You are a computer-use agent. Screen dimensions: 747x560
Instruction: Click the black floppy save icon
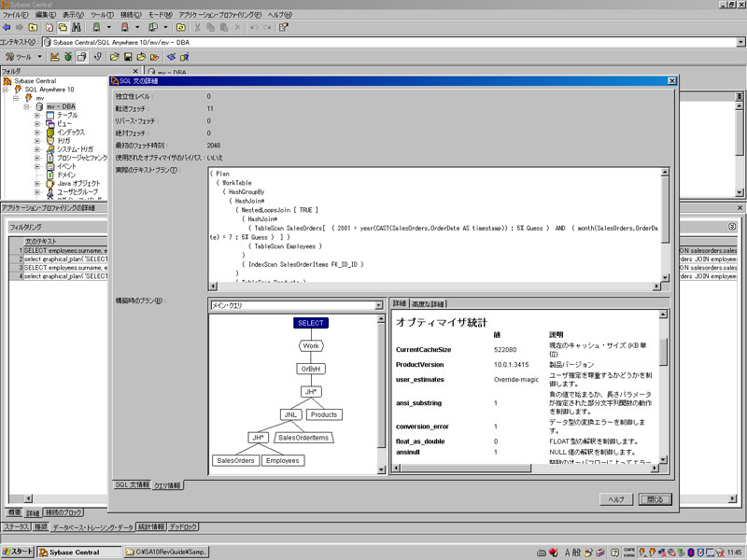pyautogui.click(x=128, y=57)
